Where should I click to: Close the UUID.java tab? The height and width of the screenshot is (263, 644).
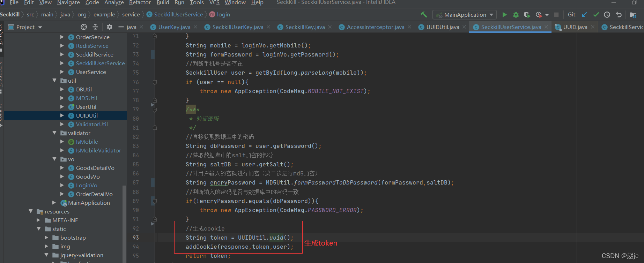pyautogui.click(x=593, y=27)
